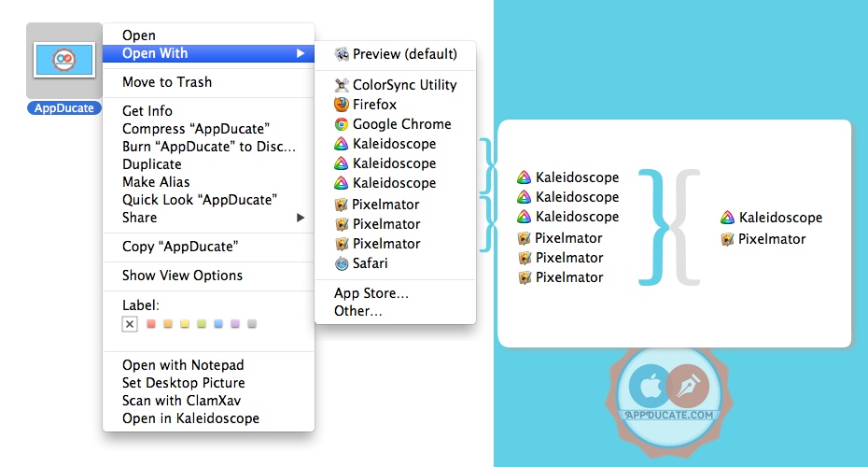868x467 pixels.
Task: Apply the yellow label color
Action: point(185,323)
